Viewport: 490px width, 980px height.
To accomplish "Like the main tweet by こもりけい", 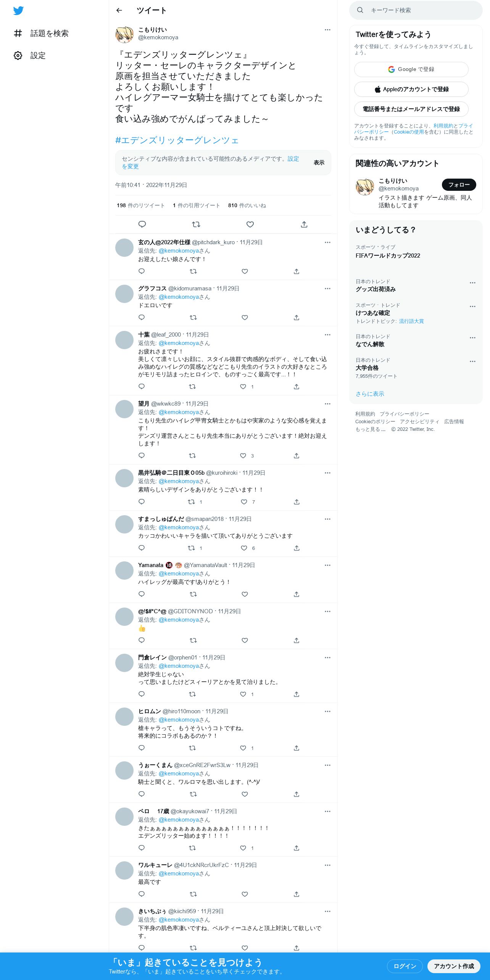I will point(250,224).
